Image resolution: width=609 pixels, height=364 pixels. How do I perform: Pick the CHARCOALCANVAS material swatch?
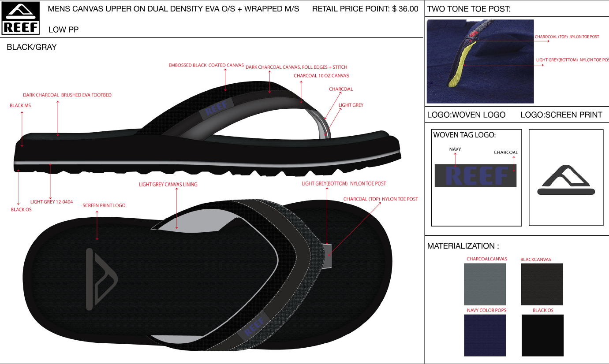(x=485, y=284)
